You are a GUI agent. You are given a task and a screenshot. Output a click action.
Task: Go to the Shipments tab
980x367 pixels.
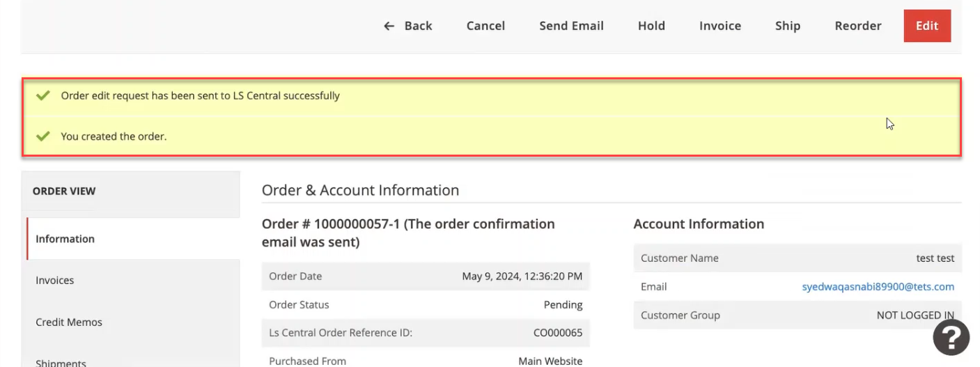tap(61, 362)
